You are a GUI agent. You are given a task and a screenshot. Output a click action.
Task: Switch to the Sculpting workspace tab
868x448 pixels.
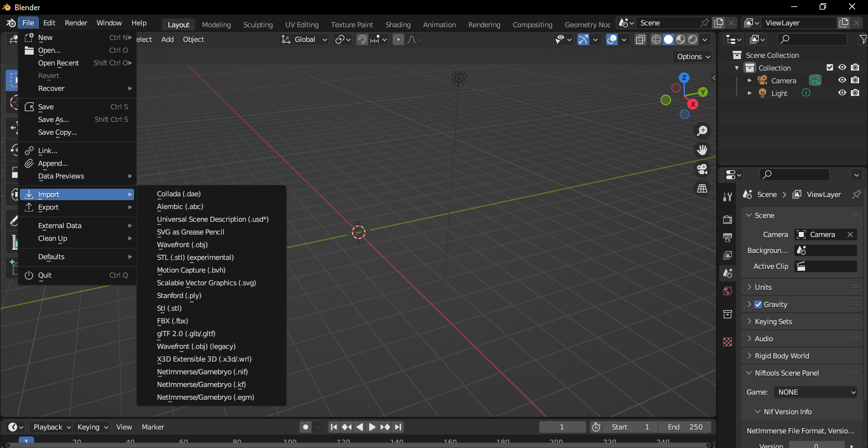coord(258,25)
